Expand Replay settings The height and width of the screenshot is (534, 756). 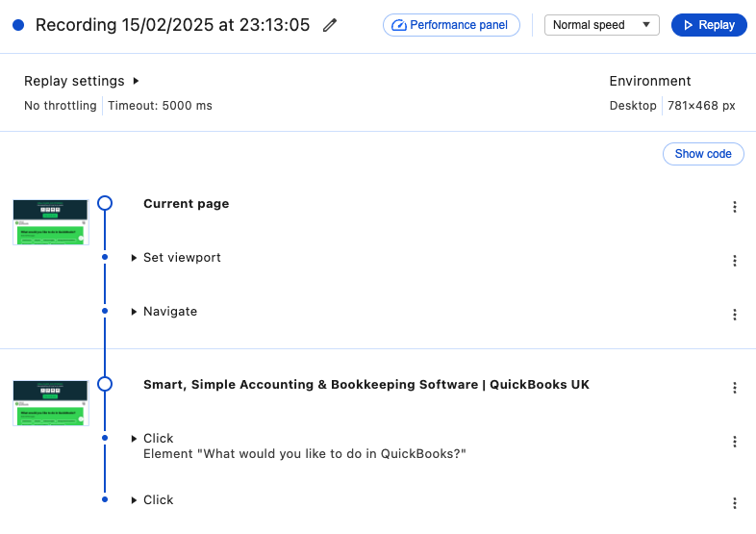(82, 81)
